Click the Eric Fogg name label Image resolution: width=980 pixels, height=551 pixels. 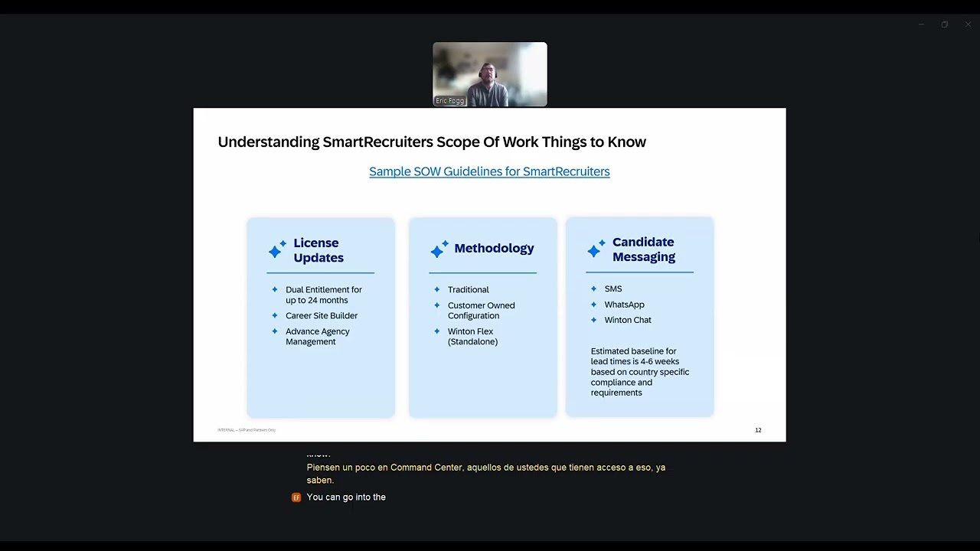(x=450, y=101)
